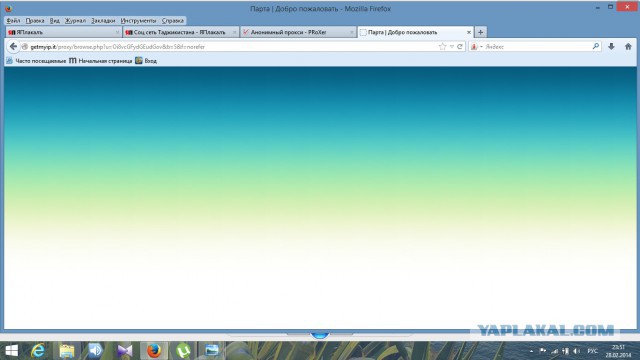The width and height of the screenshot is (640, 360).
Task: Launch Internet Explorer from the taskbar
Action: coord(38,350)
